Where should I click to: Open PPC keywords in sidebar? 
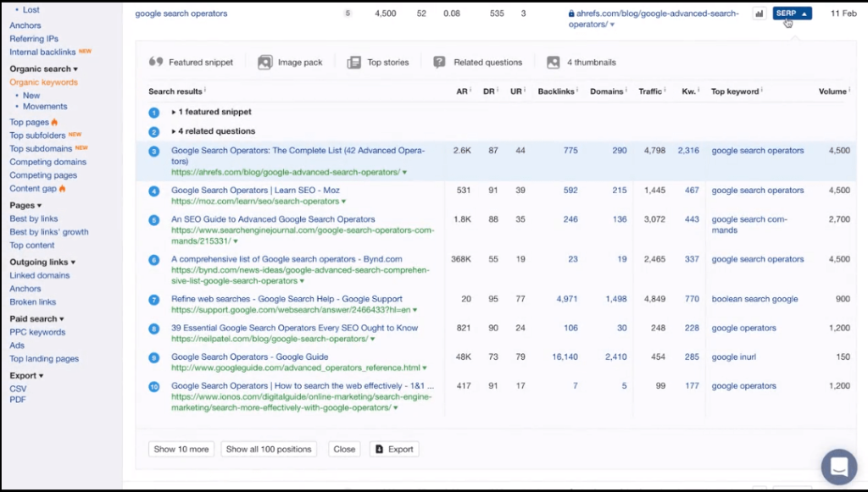pyautogui.click(x=37, y=332)
